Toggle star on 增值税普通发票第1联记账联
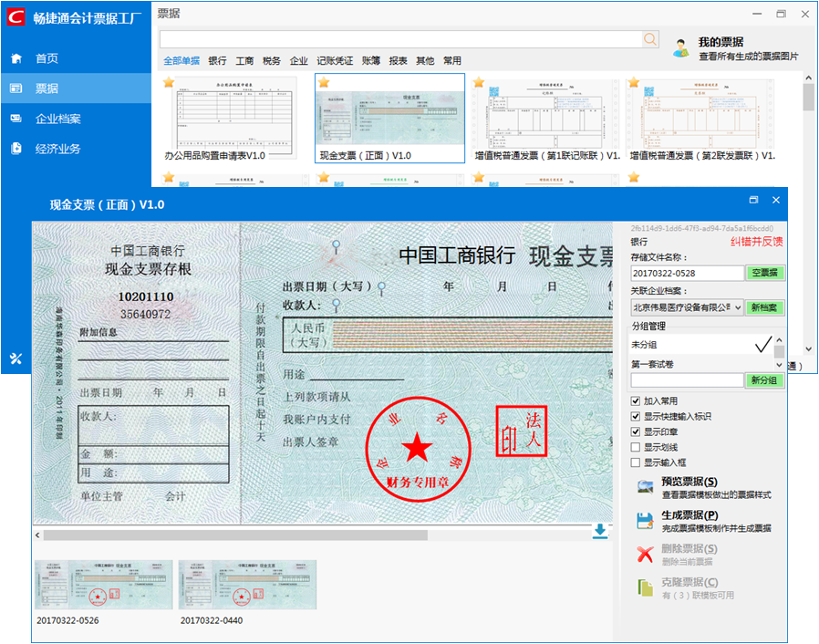819x644 pixels. (x=479, y=82)
